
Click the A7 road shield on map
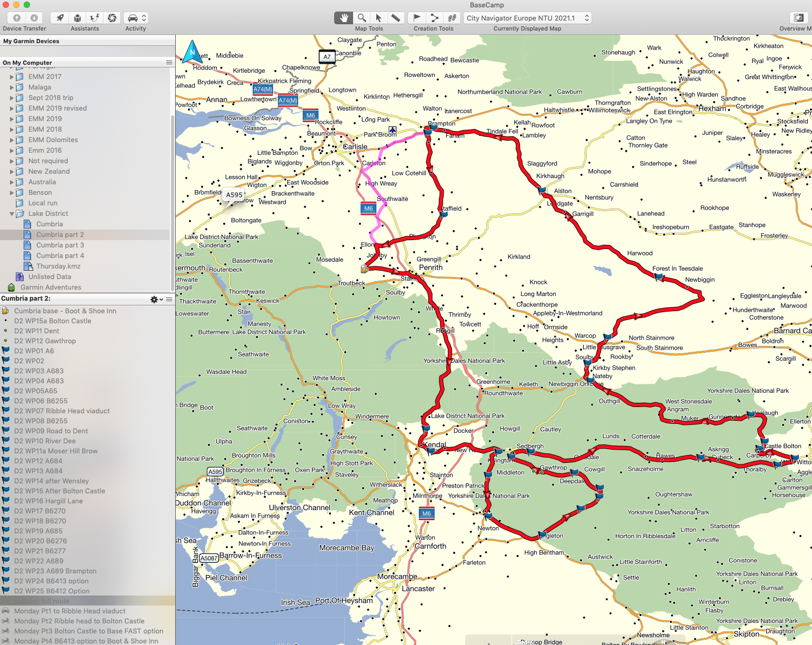[x=327, y=57]
